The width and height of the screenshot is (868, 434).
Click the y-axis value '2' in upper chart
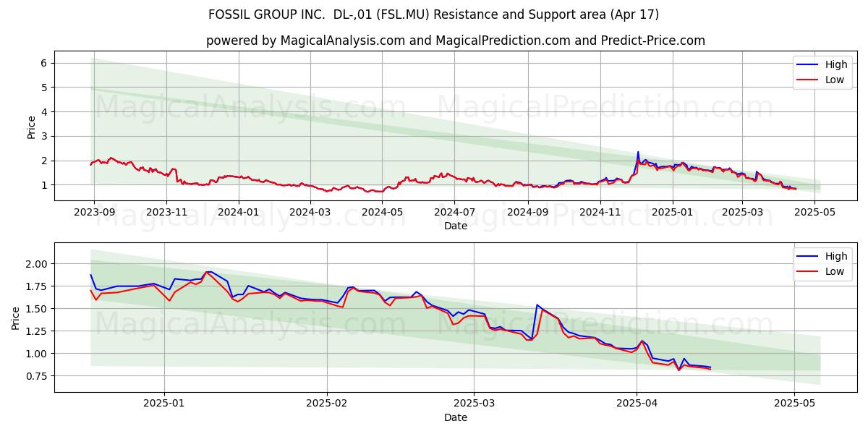(43, 161)
